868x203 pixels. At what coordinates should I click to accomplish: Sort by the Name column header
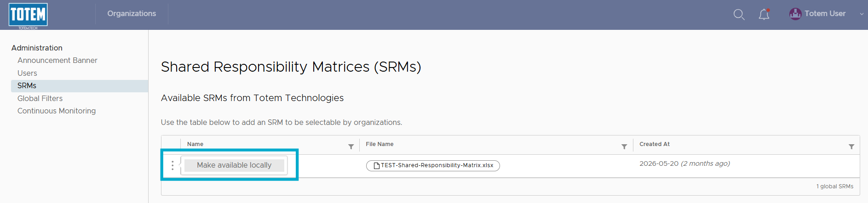[x=195, y=144]
